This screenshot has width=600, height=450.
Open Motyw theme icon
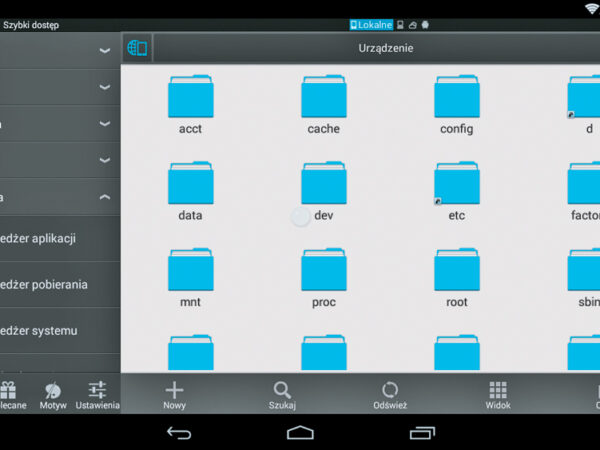(53, 391)
